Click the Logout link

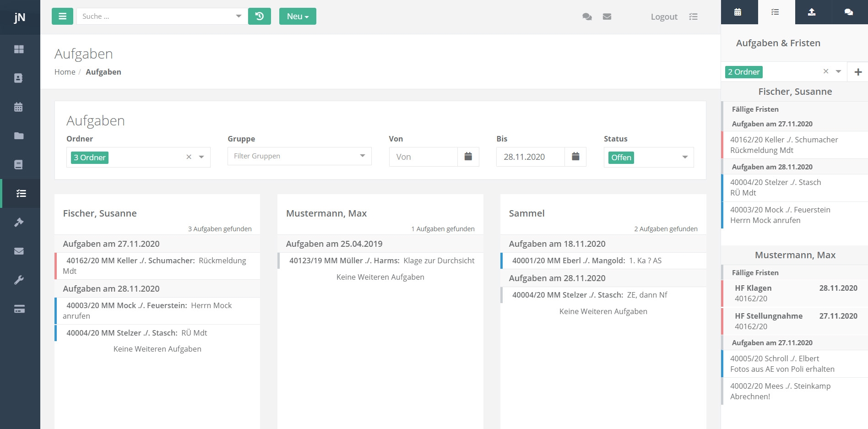coord(664,17)
